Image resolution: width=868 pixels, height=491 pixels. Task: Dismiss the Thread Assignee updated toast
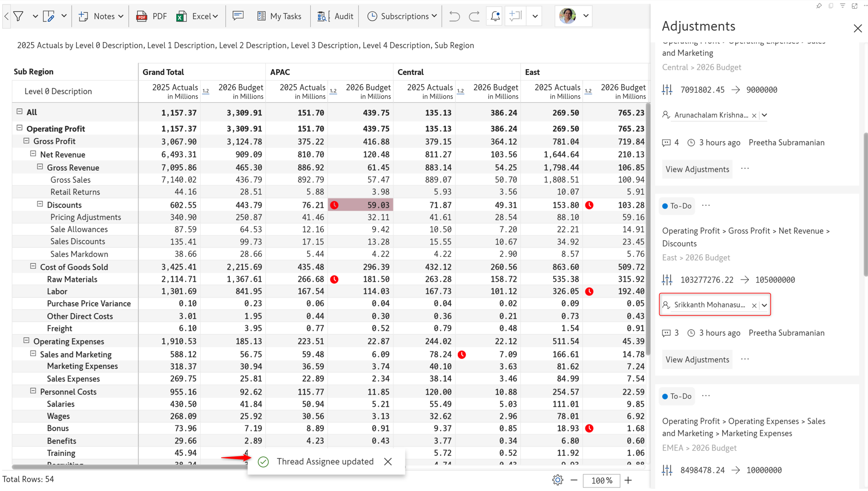388,462
